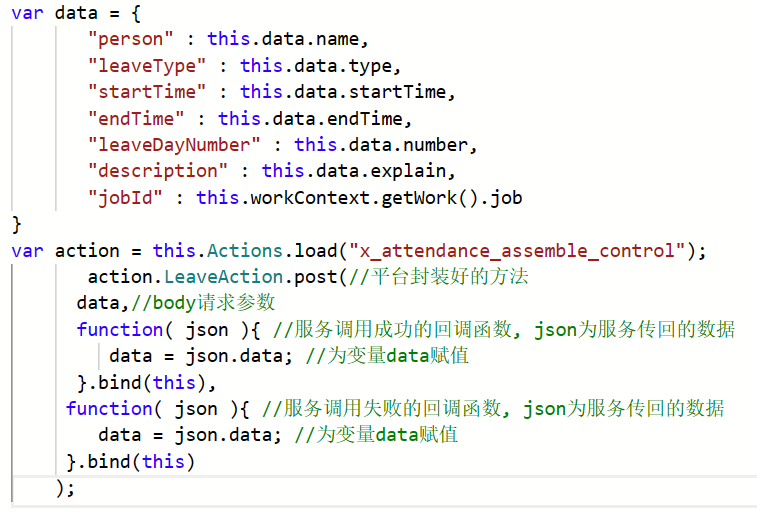Screen dimensions: 757x514
Task: Click the "jobId" string key
Action: pyautogui.click(x=125, y=197)
